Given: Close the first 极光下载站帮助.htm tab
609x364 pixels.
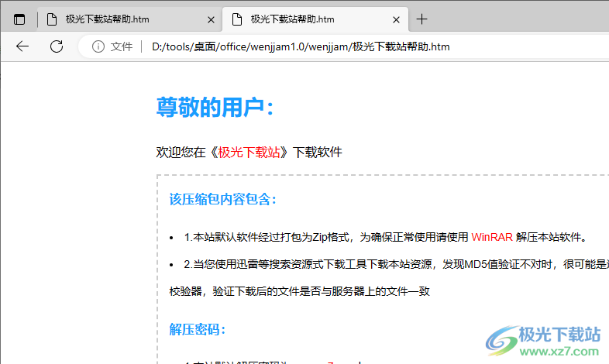Looking at the screenshot, I should tap(211, 20).
